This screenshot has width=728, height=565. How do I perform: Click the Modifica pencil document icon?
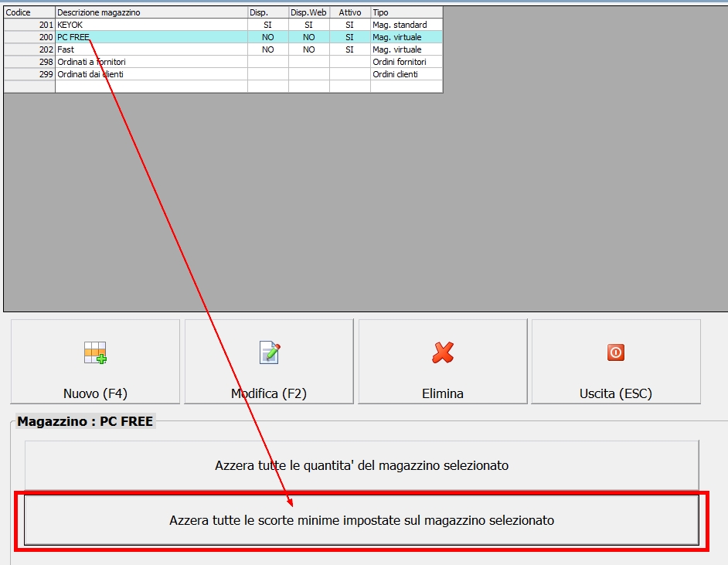[x=269, y=352]
